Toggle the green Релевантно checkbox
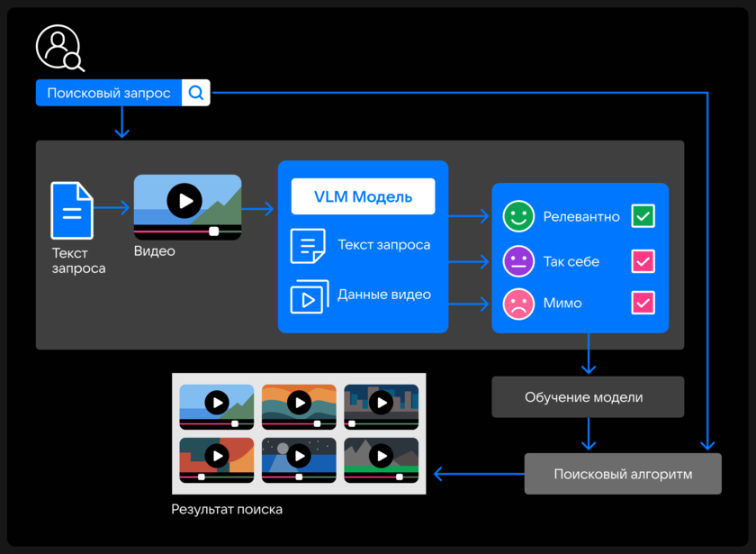756x554 pixels. point(643,216)
